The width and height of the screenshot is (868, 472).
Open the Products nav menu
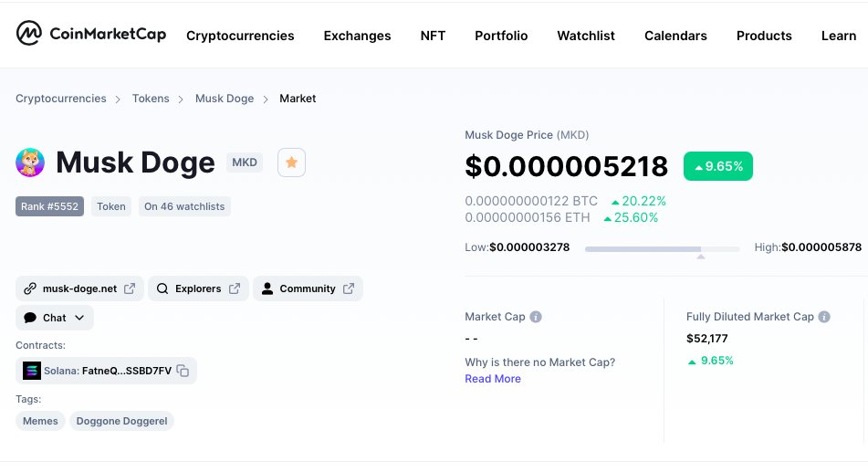click(x=764, y=36)
